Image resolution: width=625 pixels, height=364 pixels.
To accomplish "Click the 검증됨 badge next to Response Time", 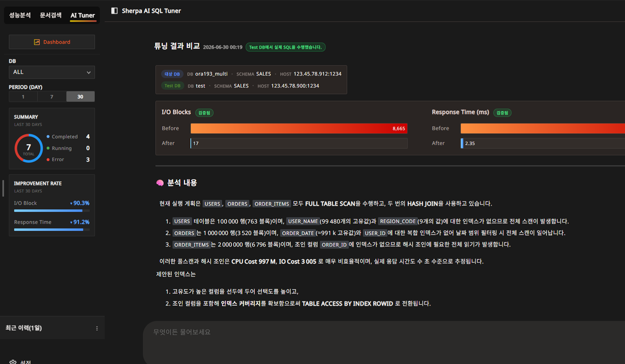I will point(502,113).
